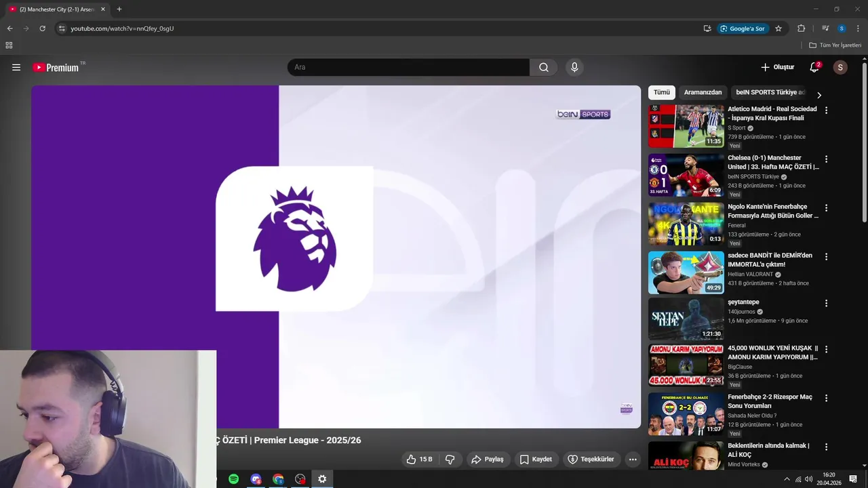Open Discord from taskbar
This screenshot has width=868, height=488.
[x=256, y=479]
